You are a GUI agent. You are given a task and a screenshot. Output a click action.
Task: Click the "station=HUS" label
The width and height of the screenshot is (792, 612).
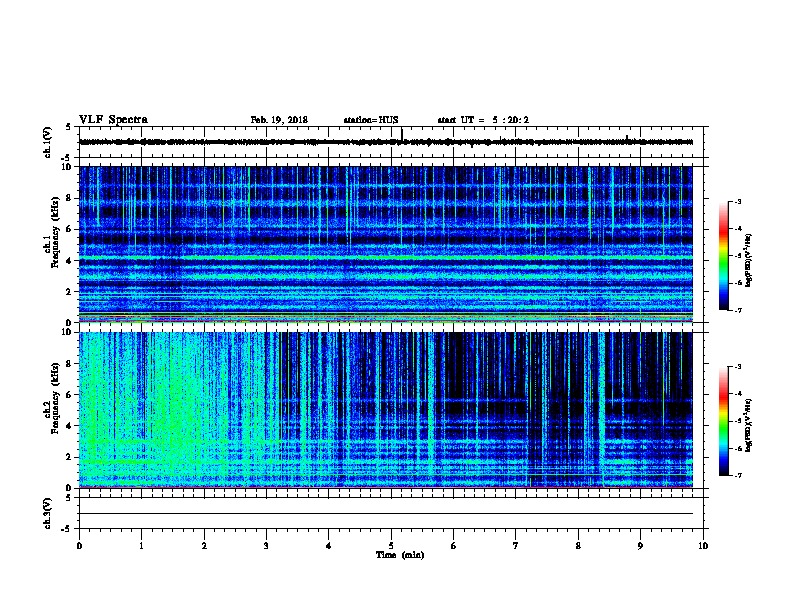tap(371, 120)
